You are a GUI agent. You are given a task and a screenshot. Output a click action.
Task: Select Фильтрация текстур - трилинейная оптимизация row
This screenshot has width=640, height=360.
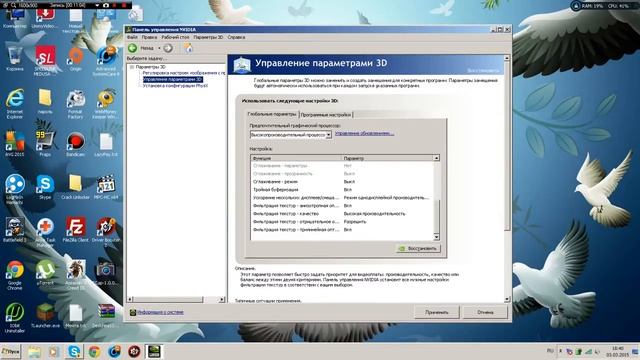[x=342, y=230]
